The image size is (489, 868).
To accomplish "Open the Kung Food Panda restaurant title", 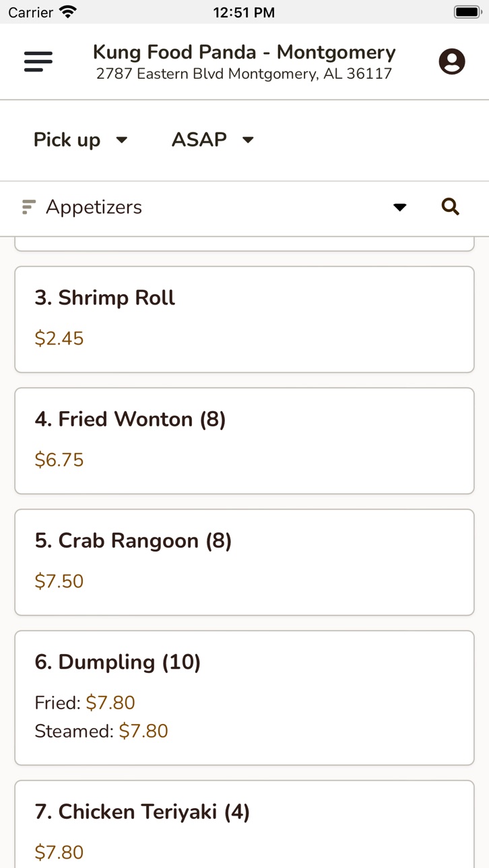I will [244, 52].
